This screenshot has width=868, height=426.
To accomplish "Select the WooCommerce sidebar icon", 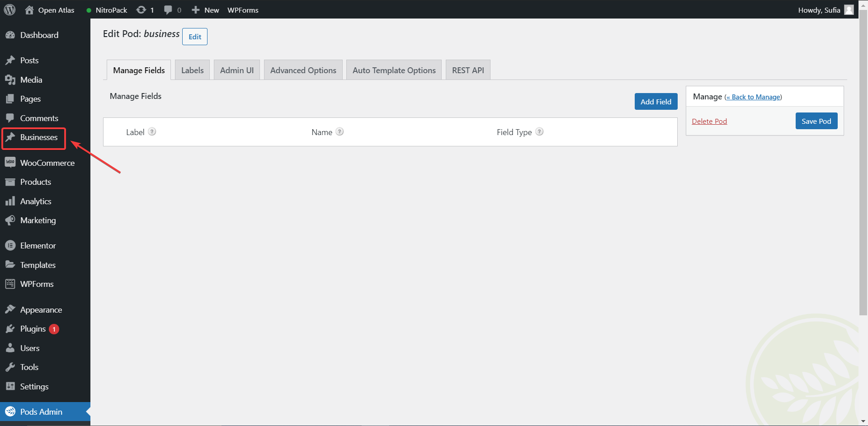I will point(11,162).
